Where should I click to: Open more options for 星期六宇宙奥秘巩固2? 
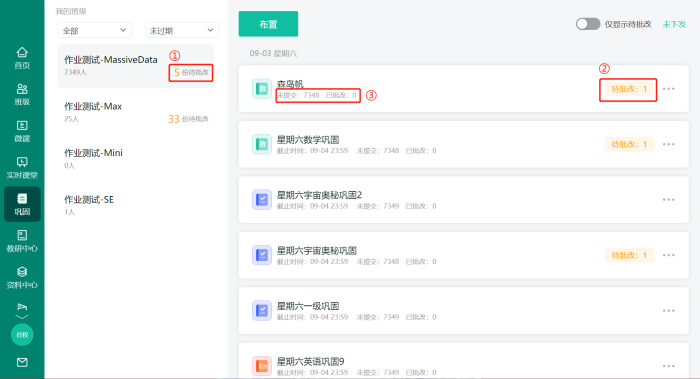668,200
